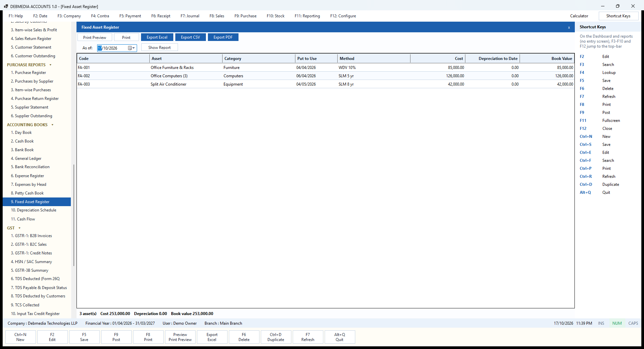Screen dimensions: 644x349
Task: Sort by the Put to Use column header
Action: click(x=316, y=59)
